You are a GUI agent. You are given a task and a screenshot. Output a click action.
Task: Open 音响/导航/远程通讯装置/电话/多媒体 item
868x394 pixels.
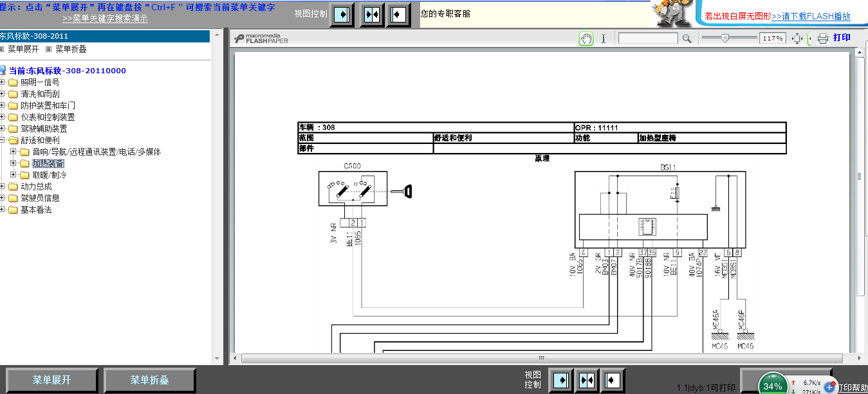(97, 152)
